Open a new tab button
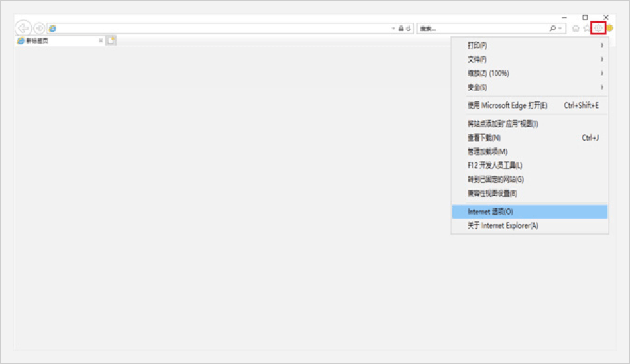 tap(111, 40)
